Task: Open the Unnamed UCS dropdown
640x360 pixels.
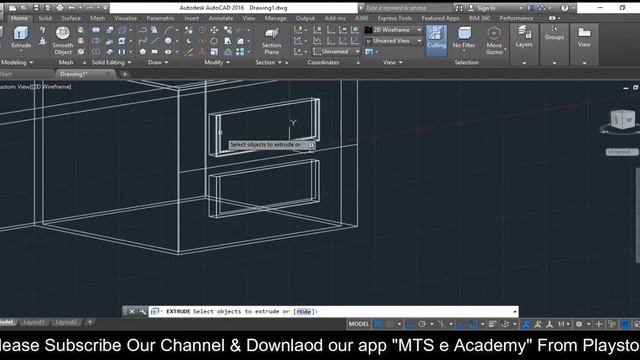Action: click(337, 52)
